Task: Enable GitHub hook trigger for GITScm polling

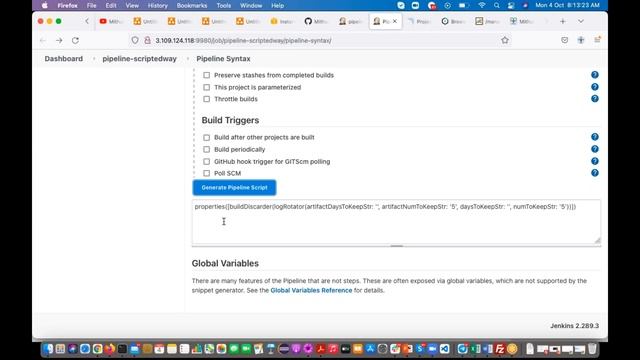Action: [207, 162]
